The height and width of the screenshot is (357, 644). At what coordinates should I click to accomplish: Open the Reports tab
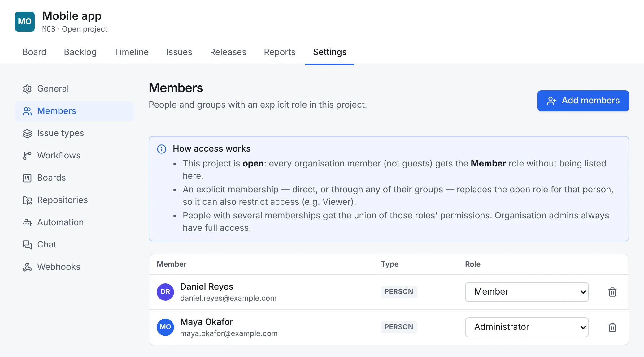(280, 52)
